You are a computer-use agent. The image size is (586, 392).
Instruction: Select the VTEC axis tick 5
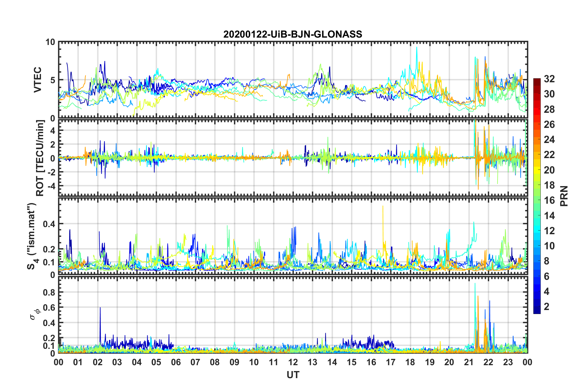point(53,80)
